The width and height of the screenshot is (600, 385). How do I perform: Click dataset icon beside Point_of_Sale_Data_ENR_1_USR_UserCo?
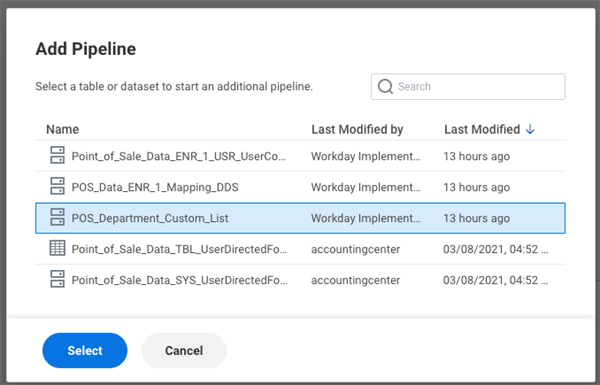coord(57,155)
